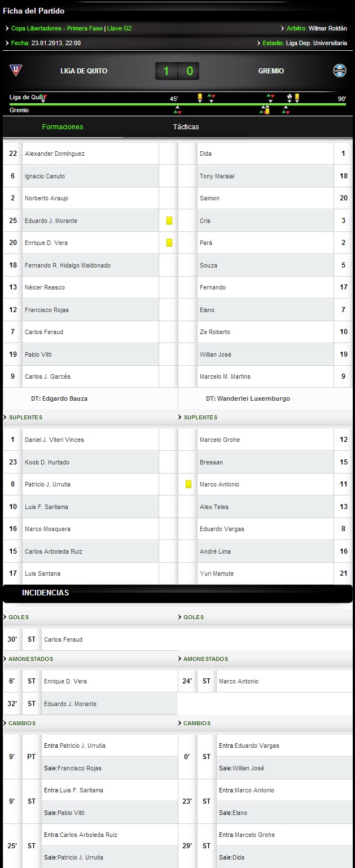Click the Incidencias section header

pos(45,593)
